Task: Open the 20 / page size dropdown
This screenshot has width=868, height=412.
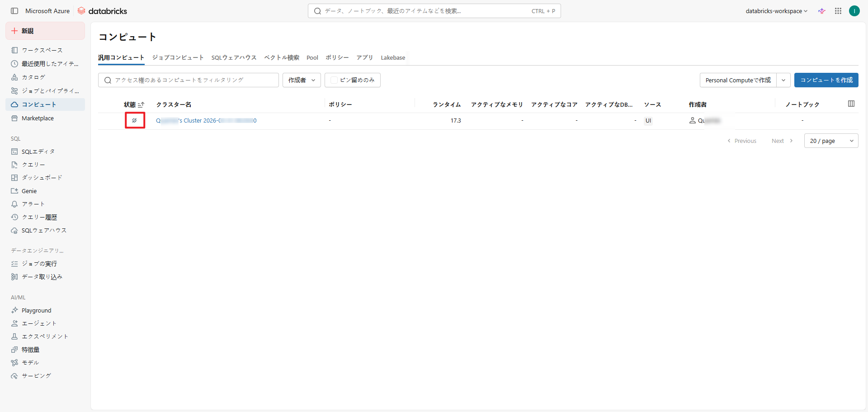Action: coord(831,141)
